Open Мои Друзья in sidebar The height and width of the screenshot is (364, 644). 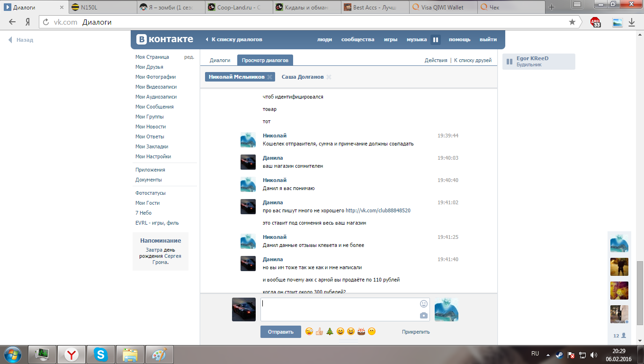click(x=149, y=67)
